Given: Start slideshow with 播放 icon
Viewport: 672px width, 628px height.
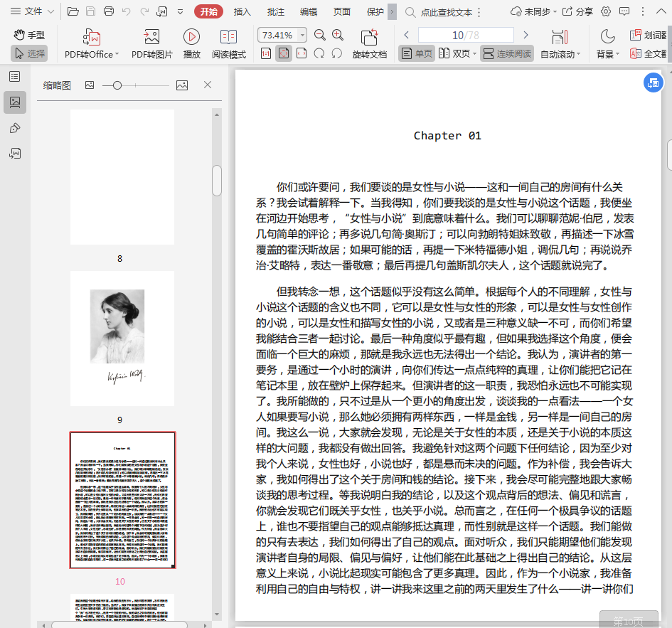Looking at the screenshot, I should [x=191, y=37].
